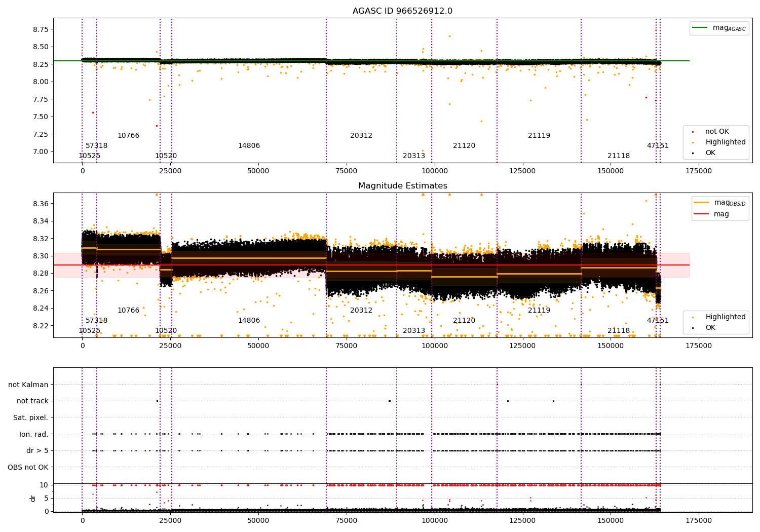Click the 8.36 y-axis tick in middle plot
The width and height of the screenshot is (760, 532).
40,204
